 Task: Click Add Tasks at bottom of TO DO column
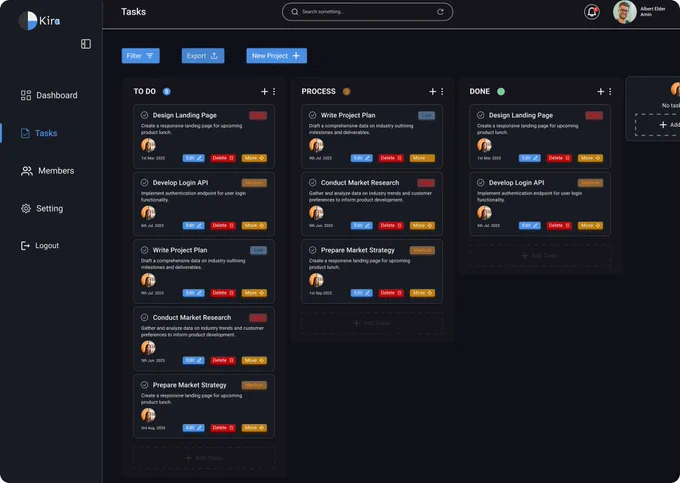point(204,458)
